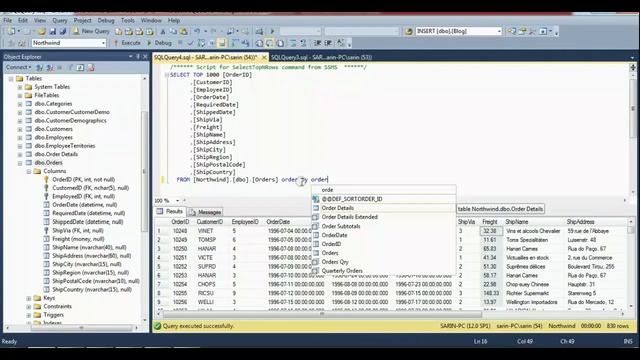
Task: Click the Execute button
Action: [x=127, y=43]
